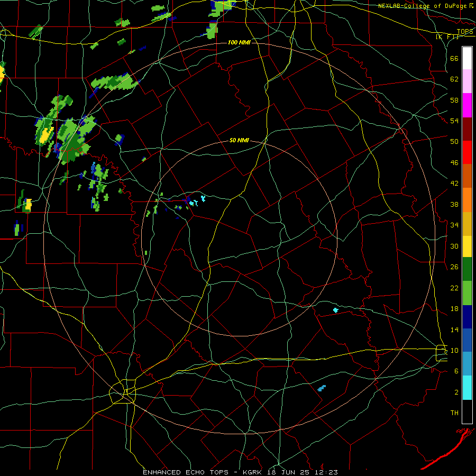Click the legend value 54
This screenshot has width=476, height=476.
454,121
